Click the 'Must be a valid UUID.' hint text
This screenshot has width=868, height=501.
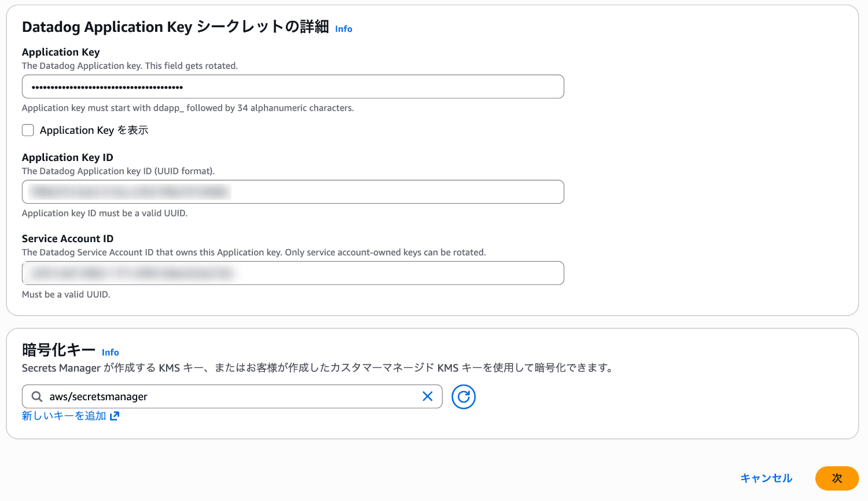point(66,294)
